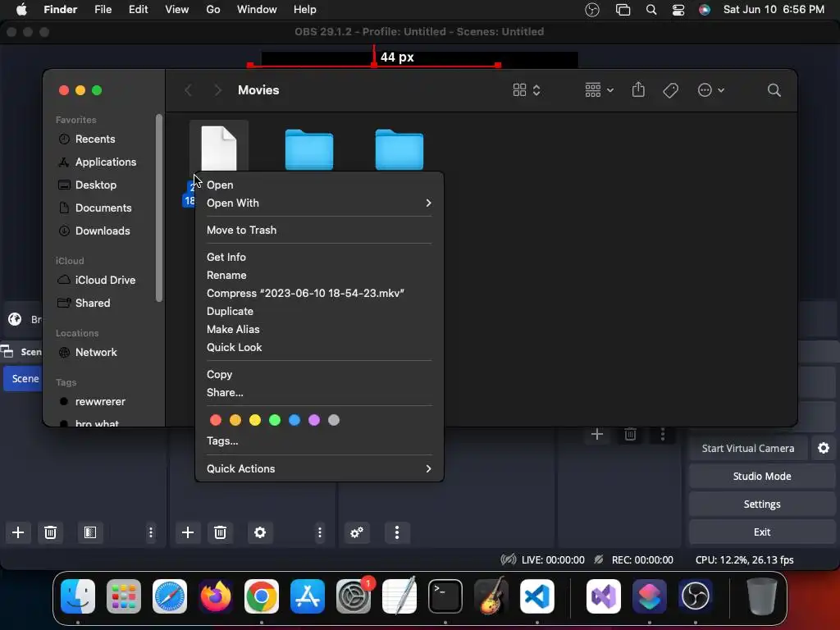Launch Google Chrome from the Dock
Screen dimensions: 840x630
262,596
